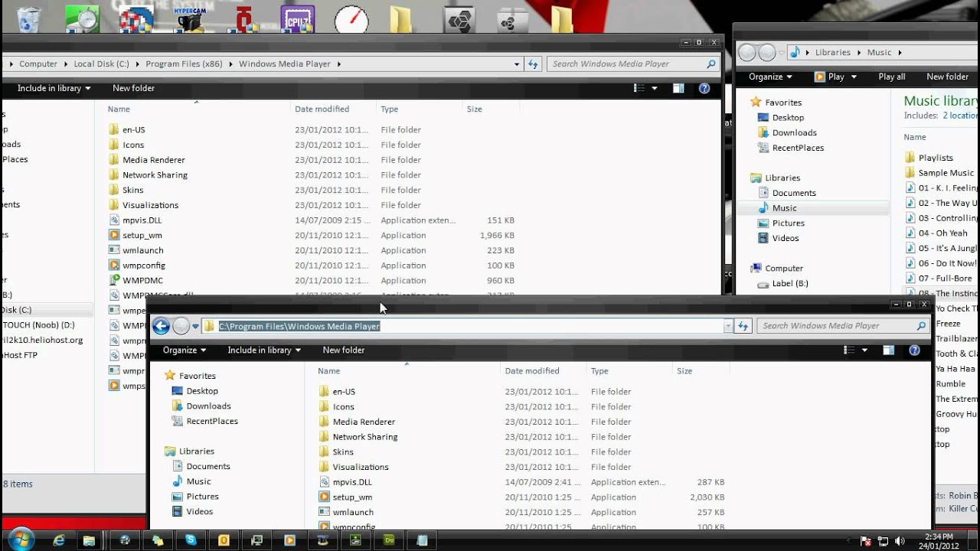The height and width of the screenshot is (551, 980).
Task: Click refresh button beside the front window address bar
Action: (742, 326)
